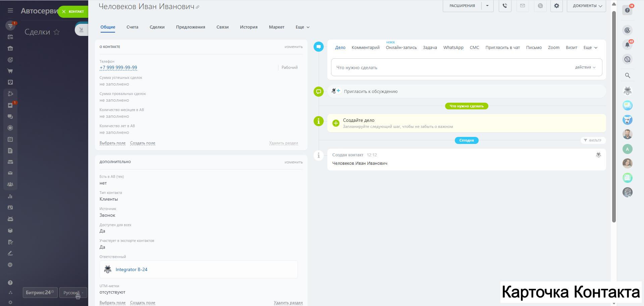Open the Связи tab
644x306 pixels.
222,27
